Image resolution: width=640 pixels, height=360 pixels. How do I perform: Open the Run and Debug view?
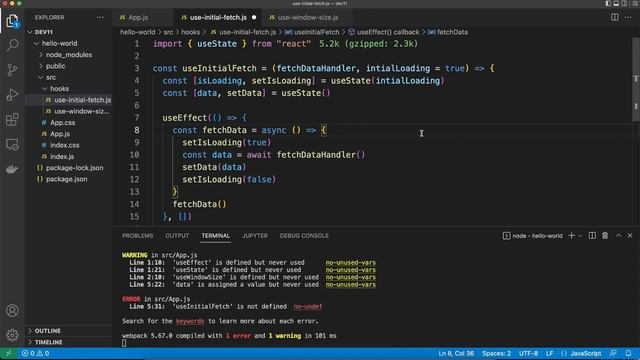[x=12, y=95]
